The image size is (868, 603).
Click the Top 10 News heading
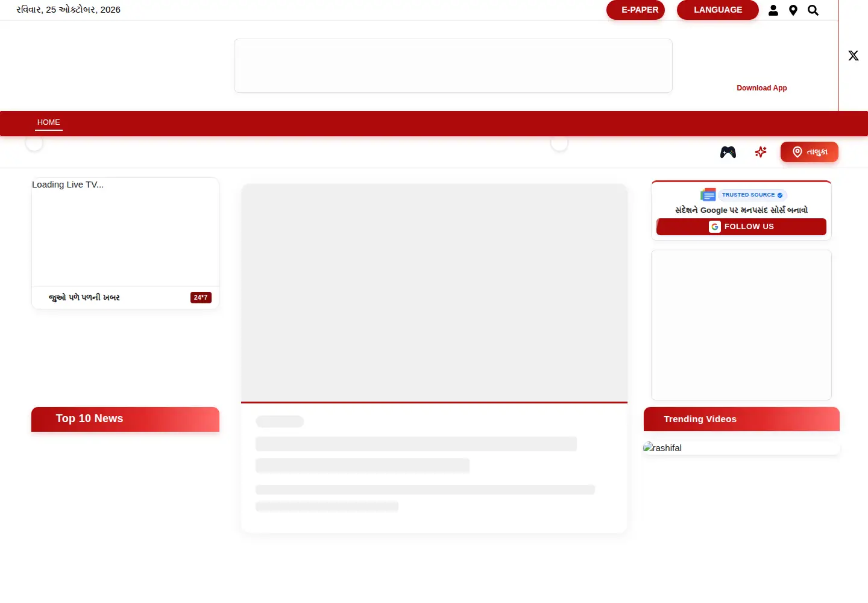89,418
